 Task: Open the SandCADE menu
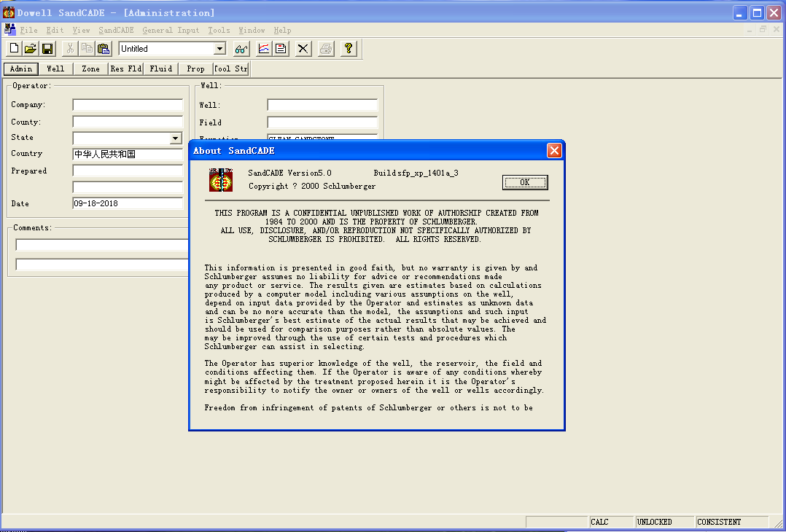pyautogui.click(x=117, y=30)
